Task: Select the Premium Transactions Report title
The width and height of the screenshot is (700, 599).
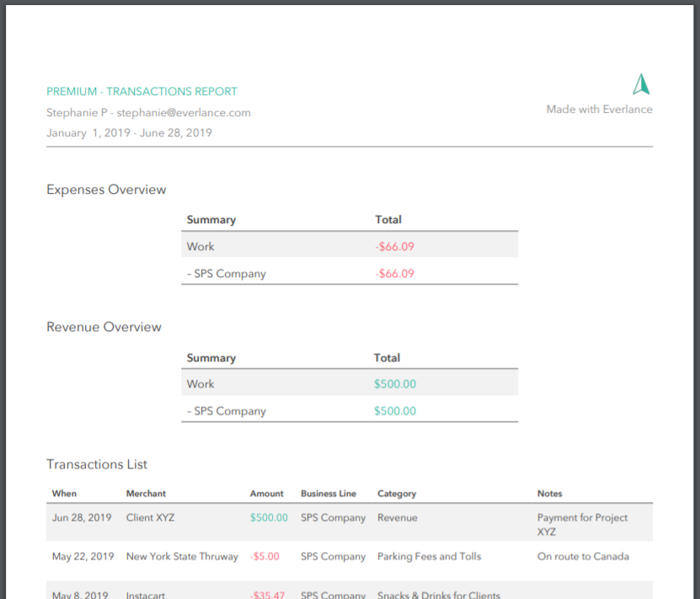Action: tap(142, 92)
